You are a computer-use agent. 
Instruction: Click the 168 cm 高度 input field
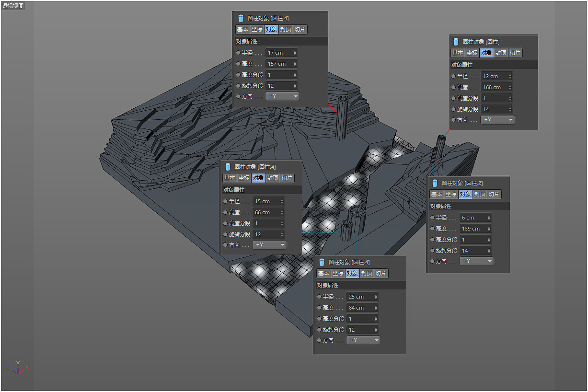click(x=496, y=87)
